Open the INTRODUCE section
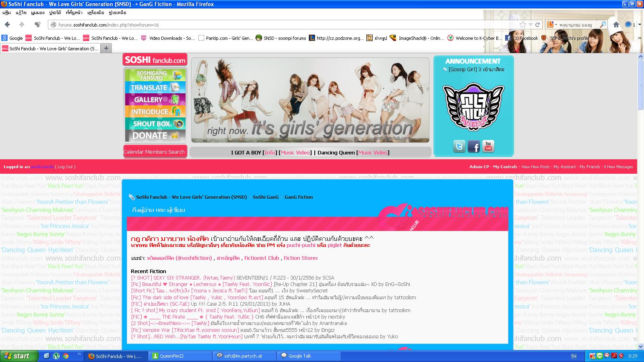This screenshot has height=362, width=644. click(x=155, y=111)
